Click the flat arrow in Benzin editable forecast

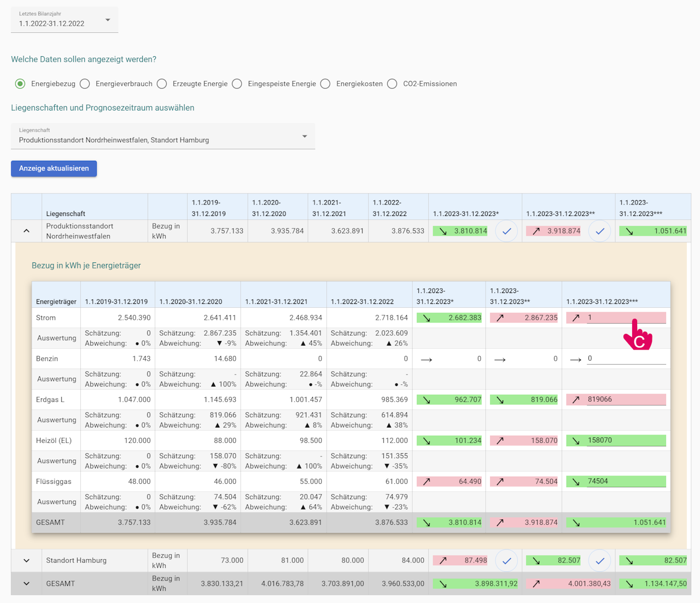(x=575, y=359)
